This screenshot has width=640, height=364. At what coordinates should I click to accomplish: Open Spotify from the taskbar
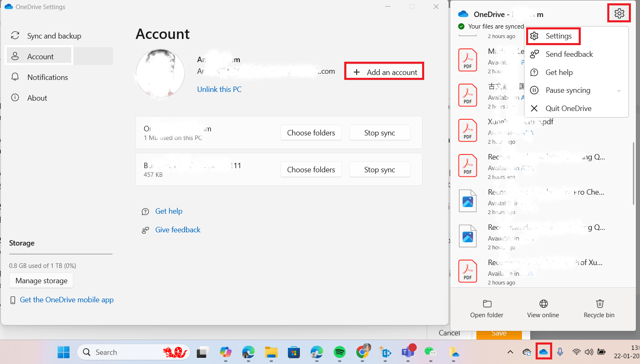click(x=340, y=352)
